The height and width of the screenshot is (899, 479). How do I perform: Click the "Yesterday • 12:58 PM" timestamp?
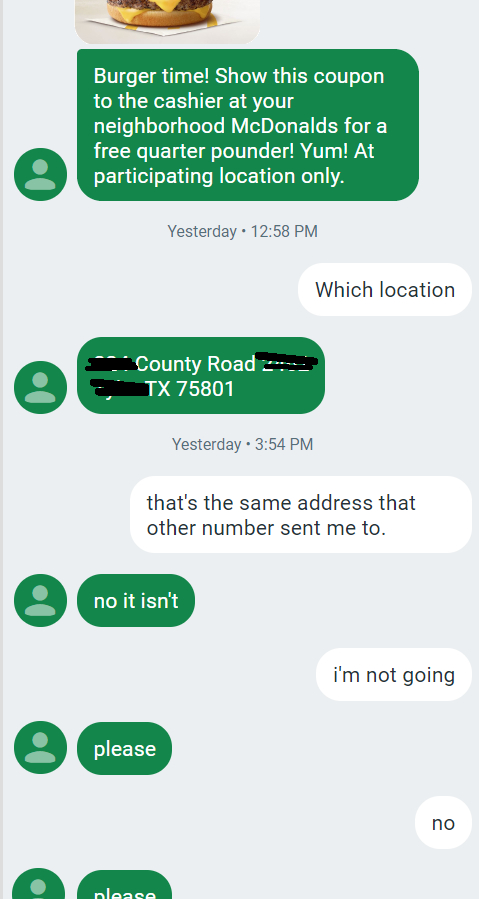242,232
